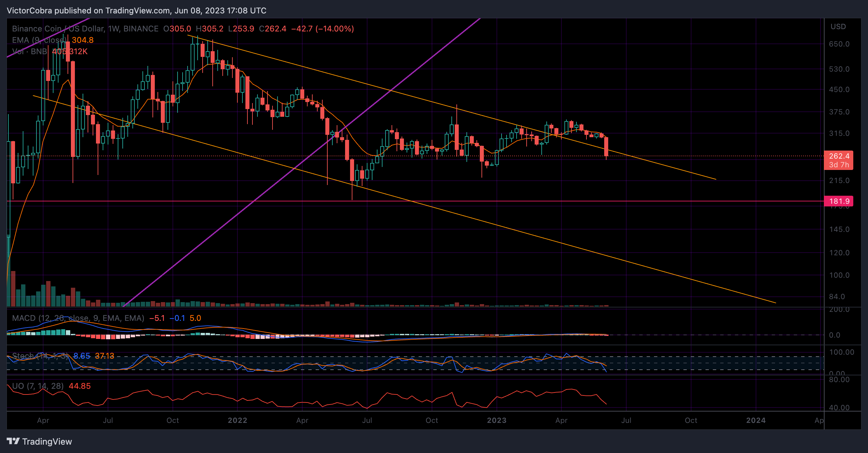Click the 215.0 price axis label
The width and height of the screenshot is (868, 453).
(839, 181)
